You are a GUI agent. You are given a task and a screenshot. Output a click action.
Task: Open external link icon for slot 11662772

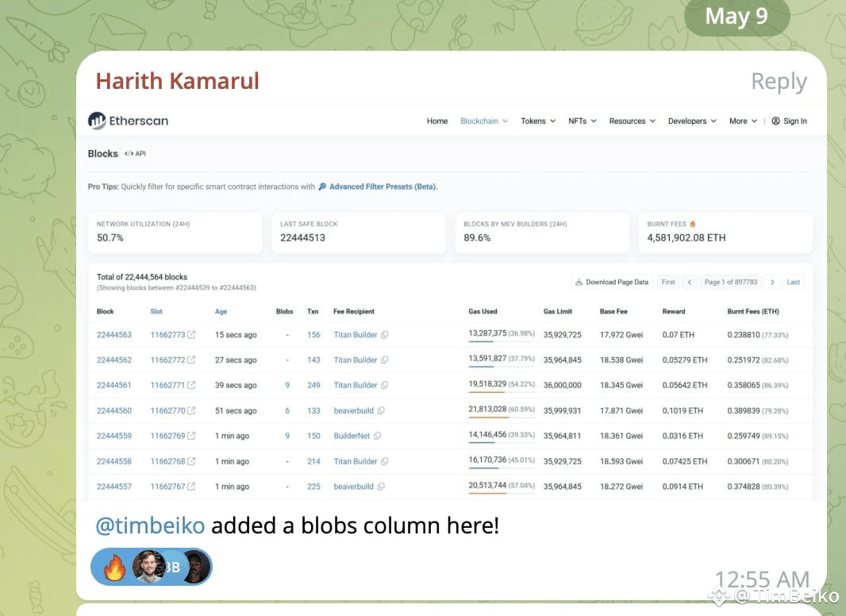[191, 360]
